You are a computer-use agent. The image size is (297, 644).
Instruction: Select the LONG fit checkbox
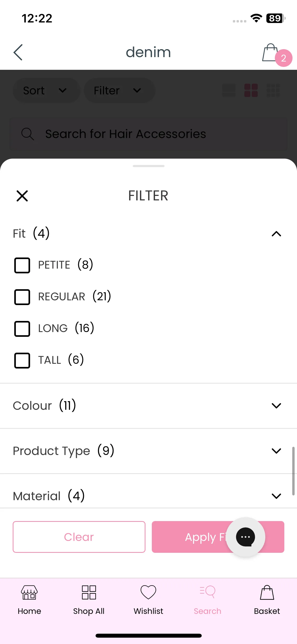click(x=22, y=329)
